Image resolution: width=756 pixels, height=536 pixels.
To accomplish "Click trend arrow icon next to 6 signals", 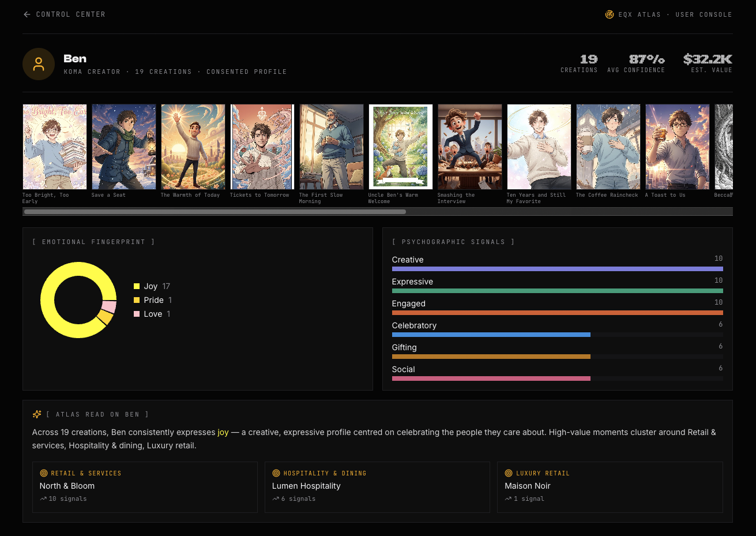I will 276,498.
